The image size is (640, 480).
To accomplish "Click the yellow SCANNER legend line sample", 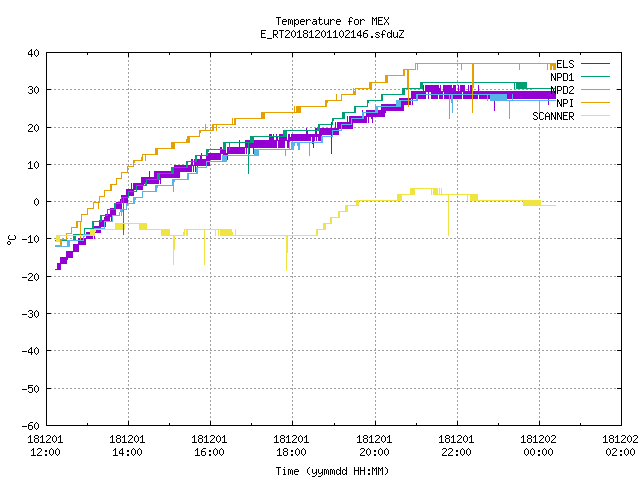I will pyautogui.click(x=596, y=116).
